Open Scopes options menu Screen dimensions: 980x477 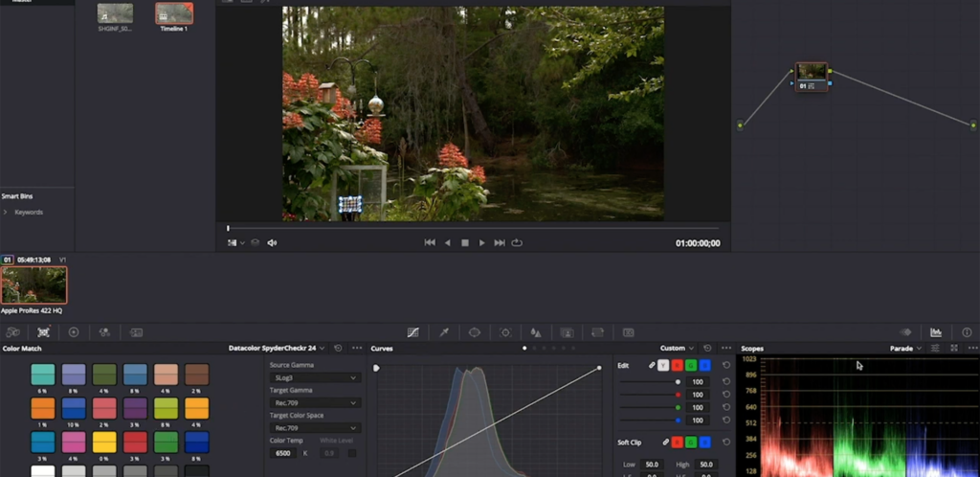[972, 349]
